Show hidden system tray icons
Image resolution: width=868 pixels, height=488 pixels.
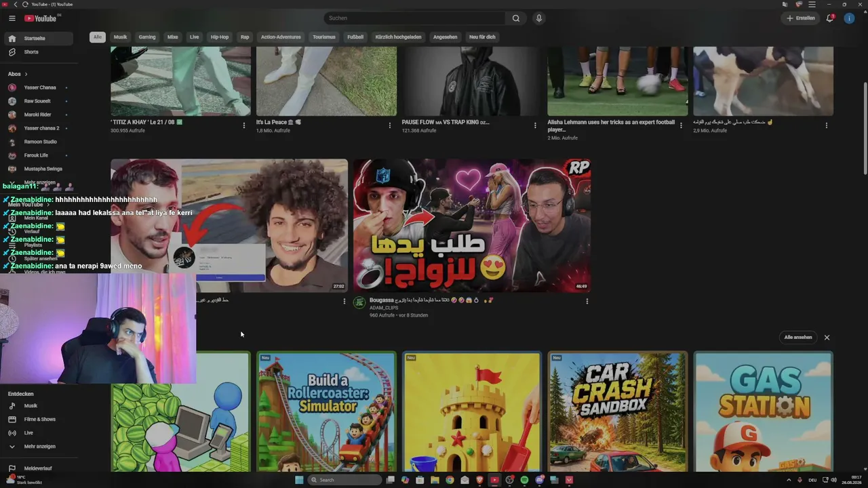click(x=789, y=480)
